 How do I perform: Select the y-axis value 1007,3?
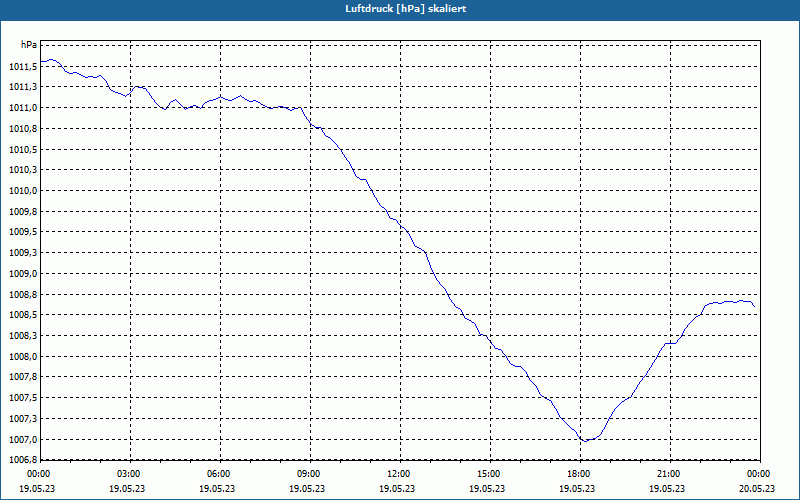tap(23, 419)
